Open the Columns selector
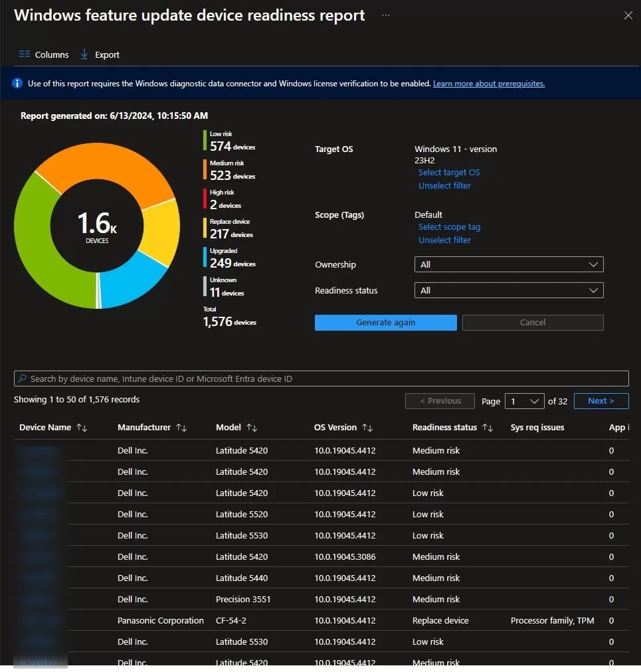This screenshot has width=641, height=672. coord(43,54)
